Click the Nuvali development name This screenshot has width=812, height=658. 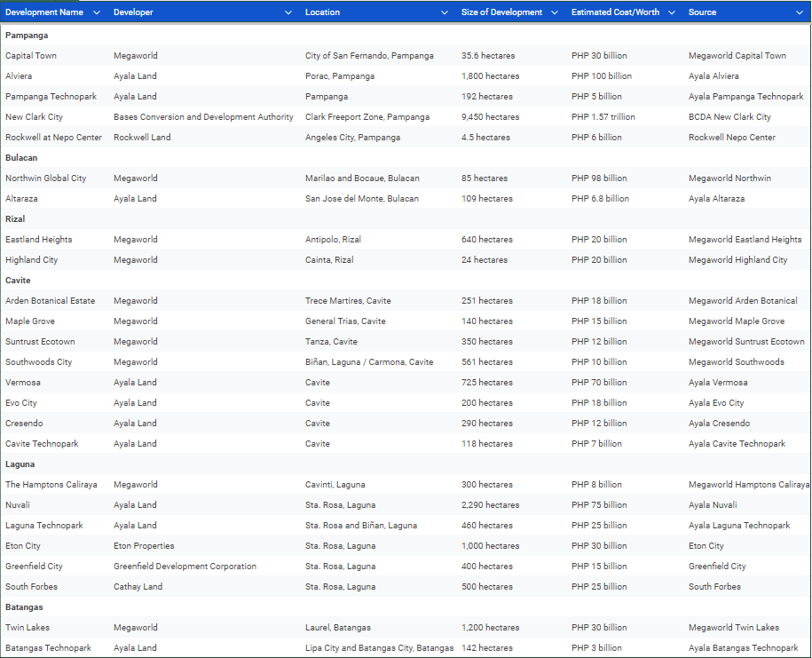tap(18, 504)
